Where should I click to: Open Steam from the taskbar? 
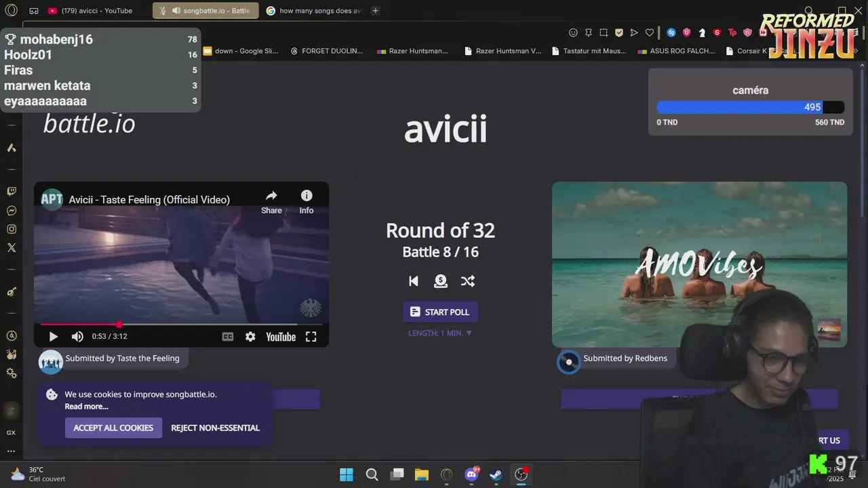coord(496,474)
